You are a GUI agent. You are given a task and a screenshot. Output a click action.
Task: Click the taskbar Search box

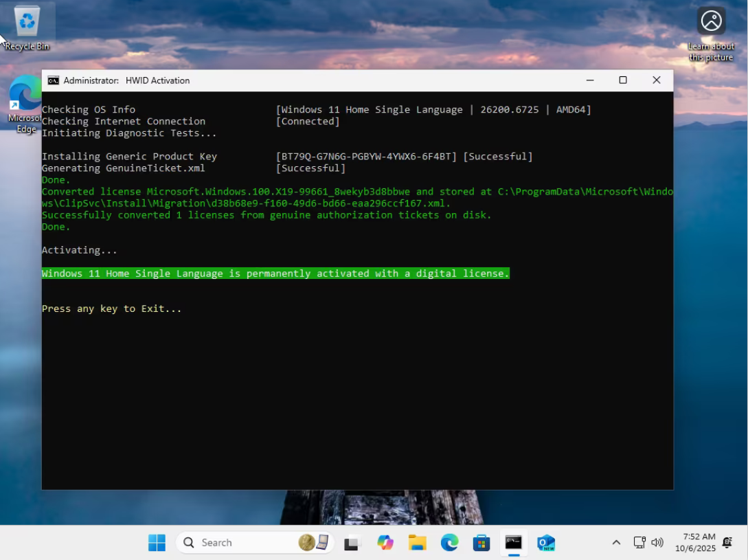[x=256, y=542]
